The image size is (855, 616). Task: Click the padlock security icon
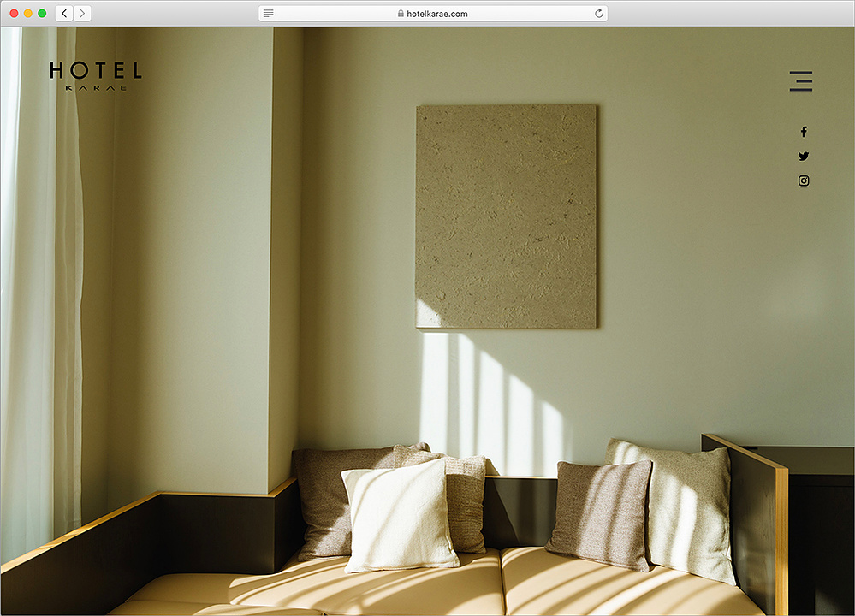[401, 13]
